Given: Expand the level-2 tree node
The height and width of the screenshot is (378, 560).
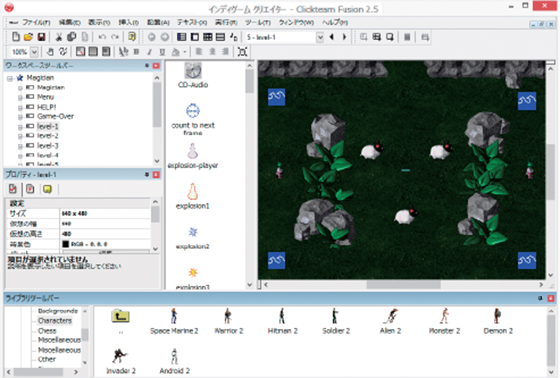Looking at the screenshot, I should (x=20, y=136).
